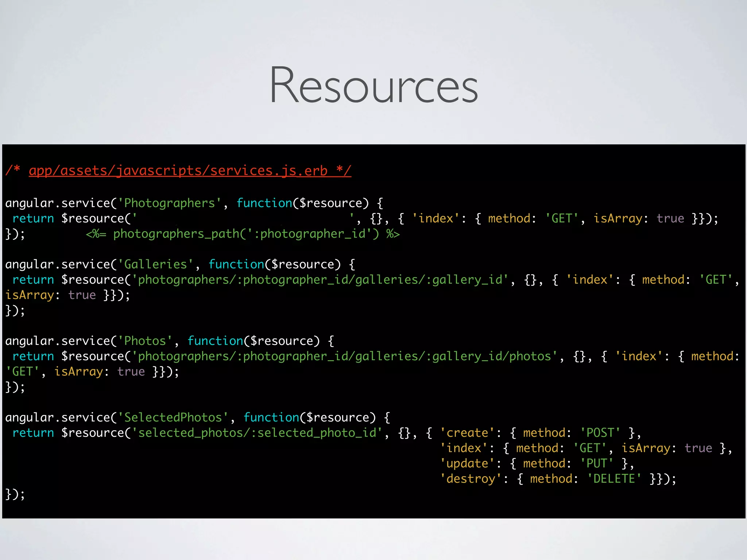The height and width of the screenshot is (560, 747).
Task: Click the path string ending in /photos
Action: click(344, 356)
